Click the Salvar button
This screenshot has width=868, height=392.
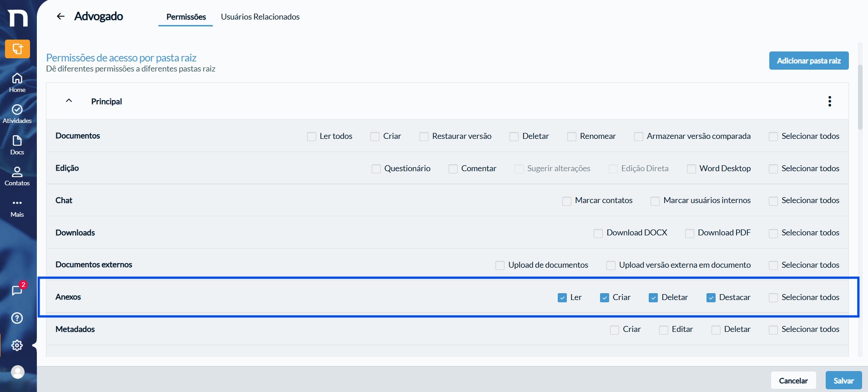844,381
